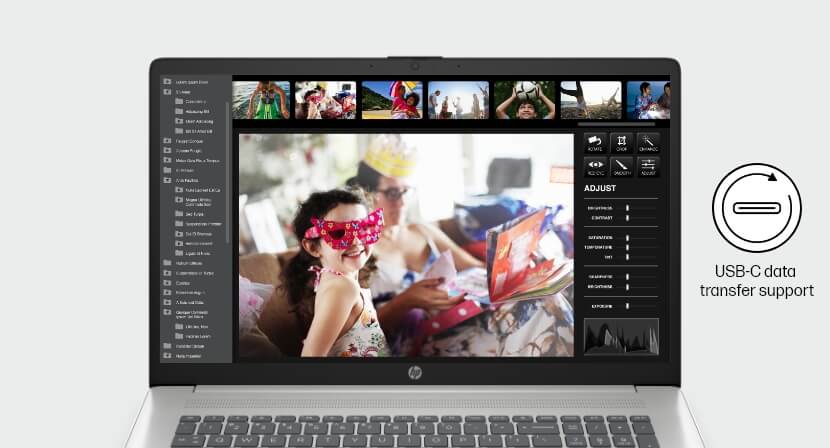Select the pink mask girl thumbnail
The image size is (830, 448).
(325, 100)
